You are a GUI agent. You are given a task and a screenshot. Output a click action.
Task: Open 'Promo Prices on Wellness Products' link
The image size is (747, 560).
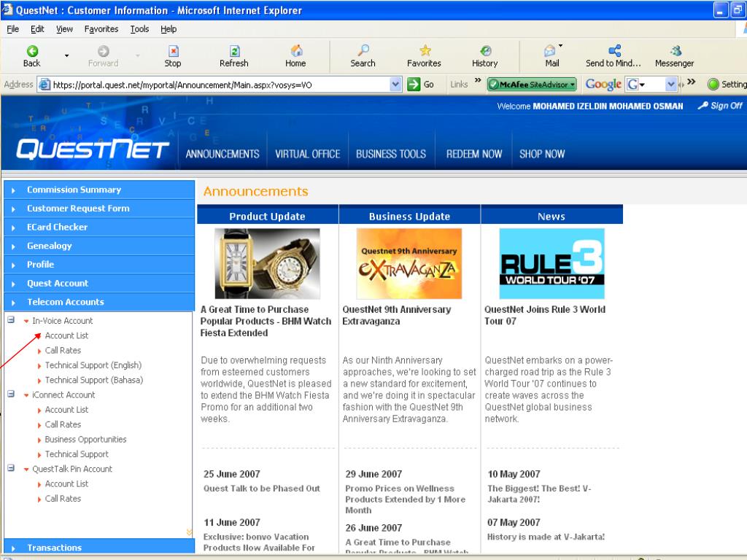pyautogui.click(x=406, y=499)
